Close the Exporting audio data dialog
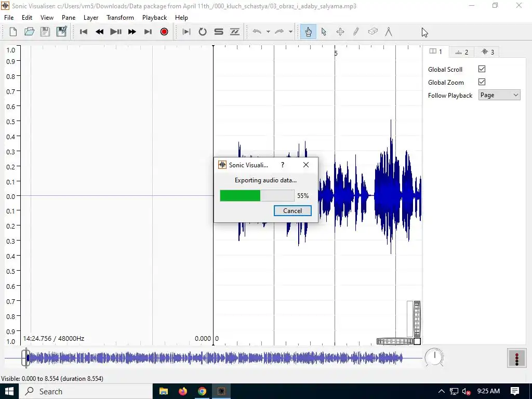The width and height of the screenshot is (532, 399). tap(305, 165)
